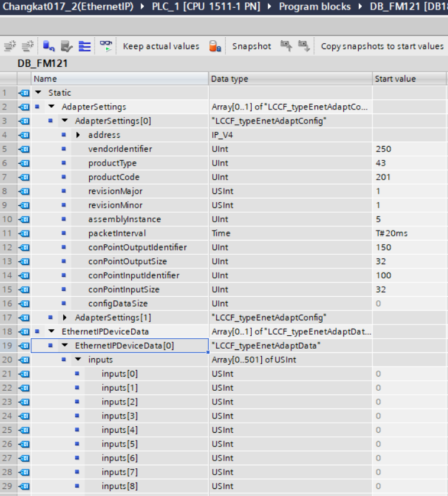Image resolution: width=448 pixels, height=496 pixels.
Task: Expand the address row
Action: tap(78, 135)
